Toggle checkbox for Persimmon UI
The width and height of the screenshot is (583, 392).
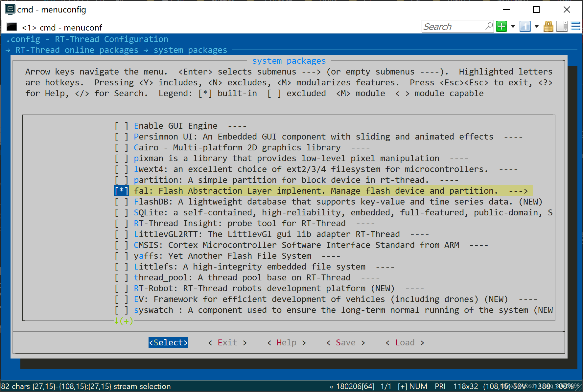pyautogui.click(x=121, y=137)
